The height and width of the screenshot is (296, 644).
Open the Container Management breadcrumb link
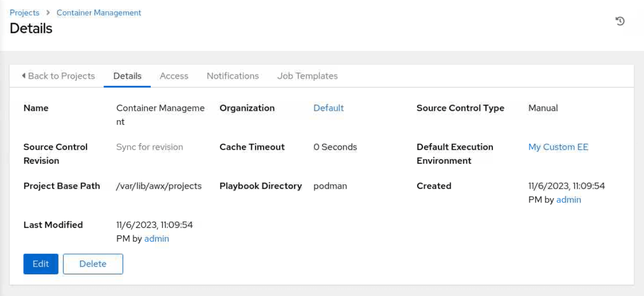pos(99,13)
